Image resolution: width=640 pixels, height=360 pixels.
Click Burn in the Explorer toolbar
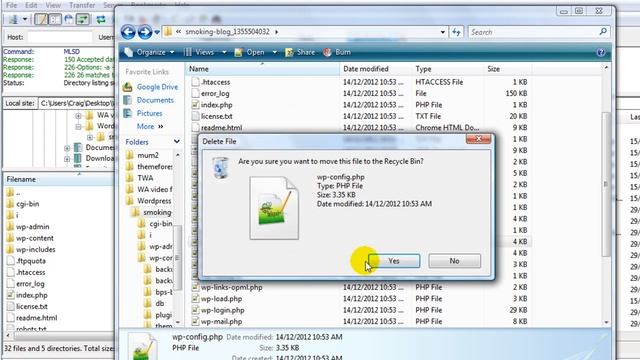(x=337, y=52)
